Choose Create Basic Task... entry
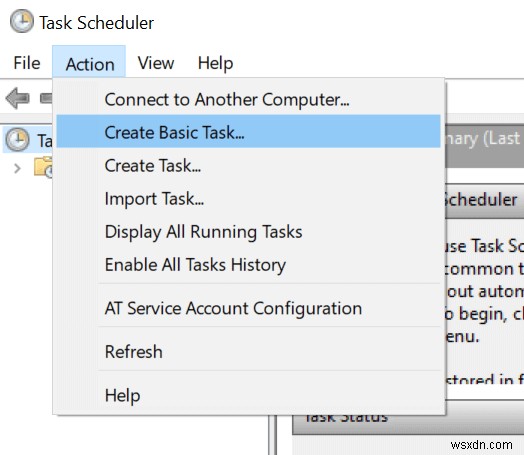Image resolution: width=524 pixels, height=455 pixels. click(x=248, y=132)
